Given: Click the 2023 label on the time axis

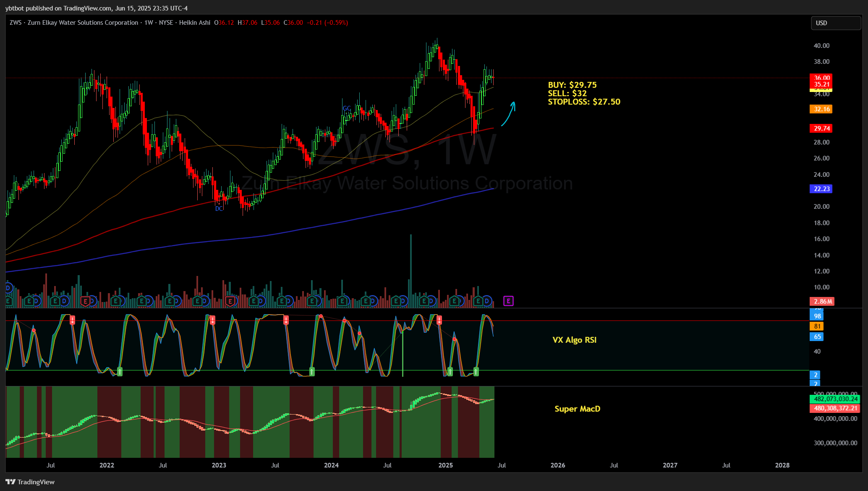Looking at the screenshot, I should (x=219, y=465).
